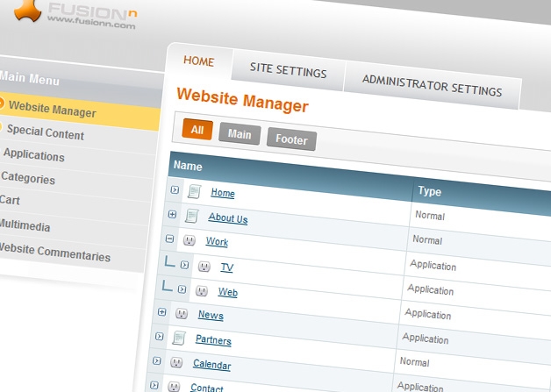Click the Main Menu sidebar heading
551x392 pixels.
pyautogui.click(x=30, y=78)
